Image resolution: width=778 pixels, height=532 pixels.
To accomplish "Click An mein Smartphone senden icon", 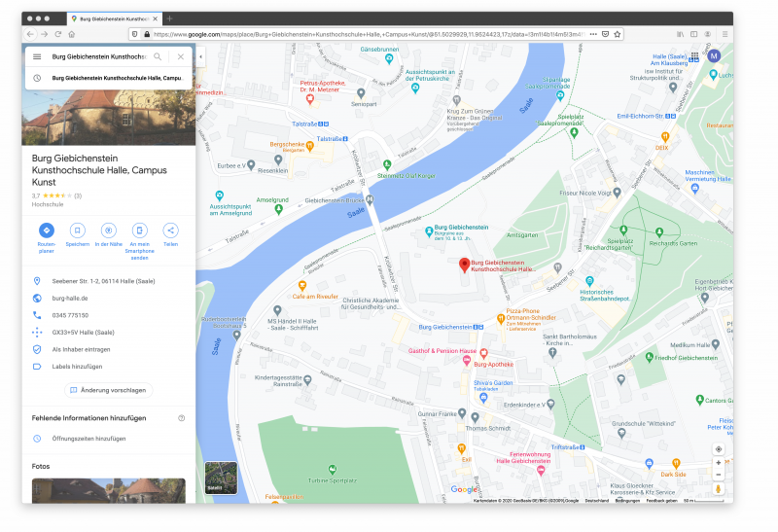I will coord(139,231).
